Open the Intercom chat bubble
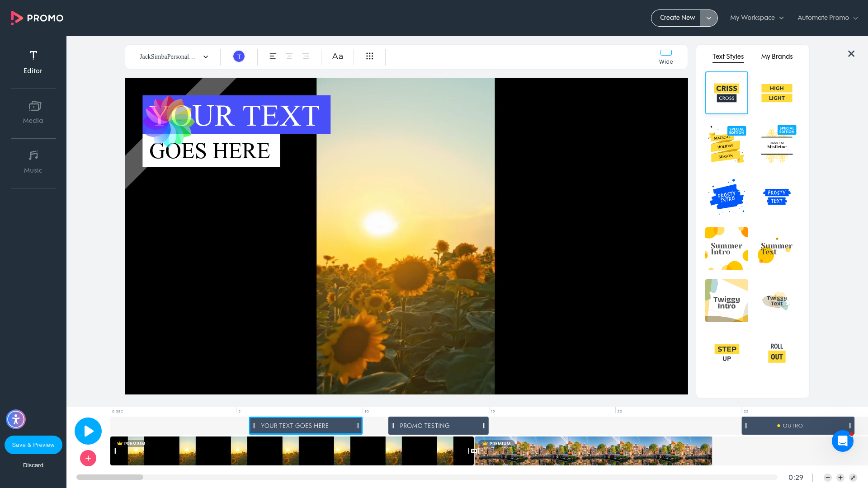 842,441
